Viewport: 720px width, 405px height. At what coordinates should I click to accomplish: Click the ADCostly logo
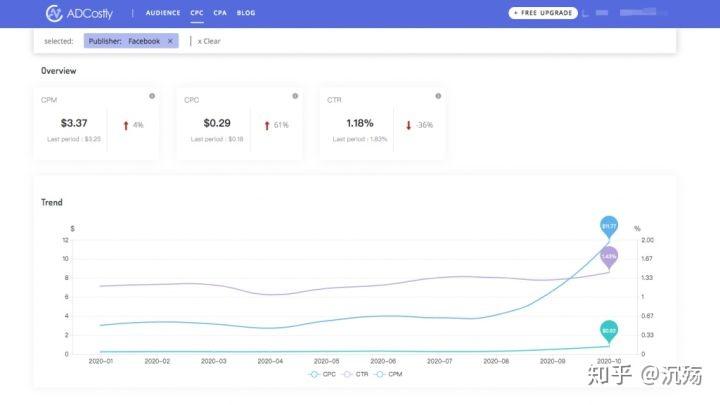tap(79, 13)
